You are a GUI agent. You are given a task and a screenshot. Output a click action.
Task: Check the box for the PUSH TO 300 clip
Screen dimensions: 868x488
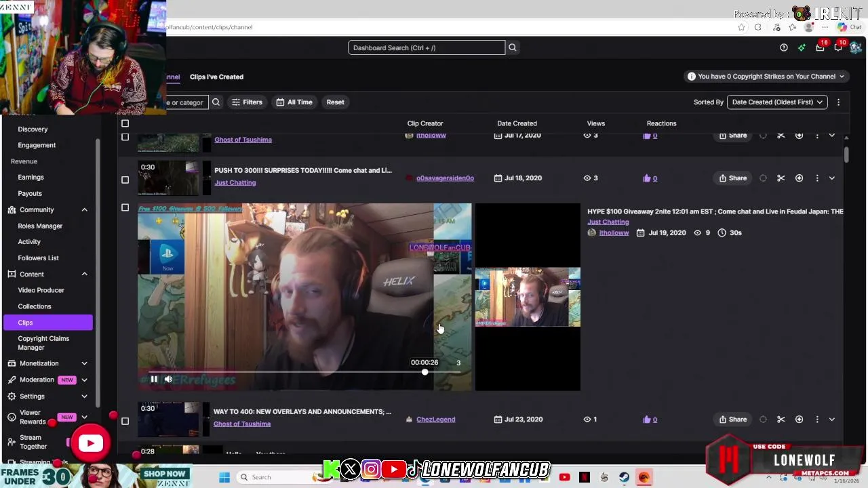point(125,180)
